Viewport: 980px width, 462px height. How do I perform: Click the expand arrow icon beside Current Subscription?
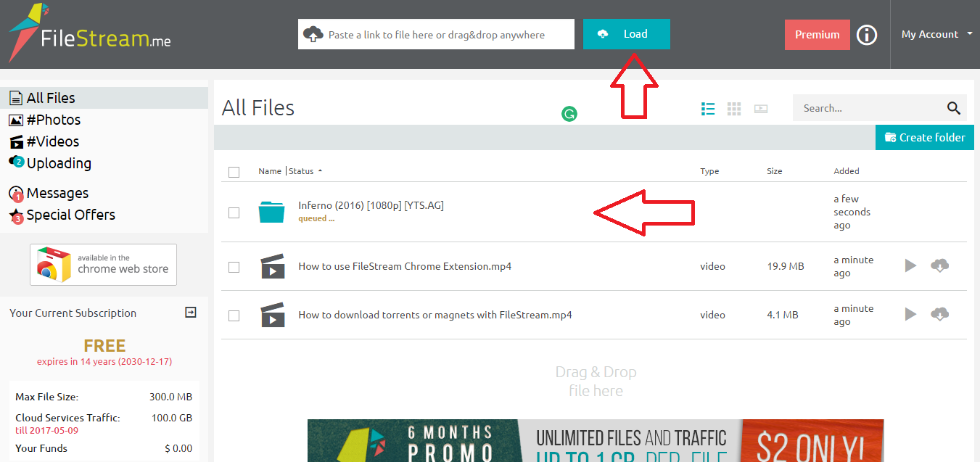point(191,313)
